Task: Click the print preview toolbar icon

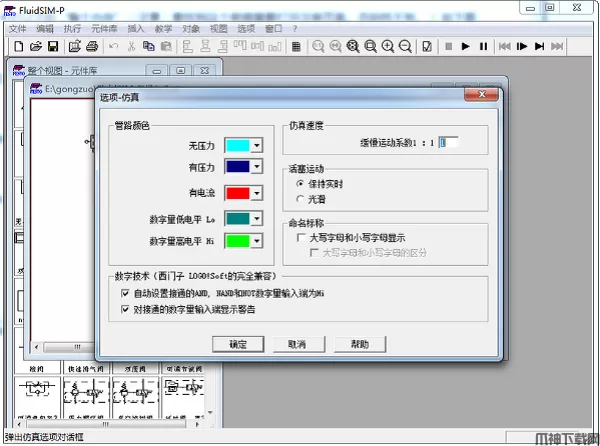Action: pyautogui.click(x=74, y=46)
